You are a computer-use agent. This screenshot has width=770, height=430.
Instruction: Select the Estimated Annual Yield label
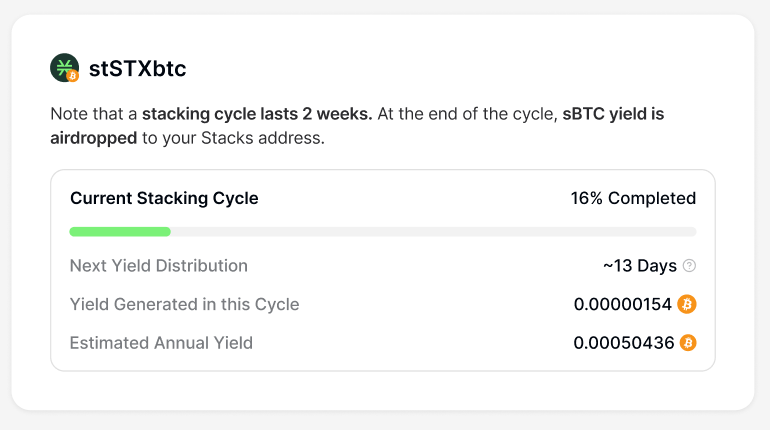tap(161, 343)
